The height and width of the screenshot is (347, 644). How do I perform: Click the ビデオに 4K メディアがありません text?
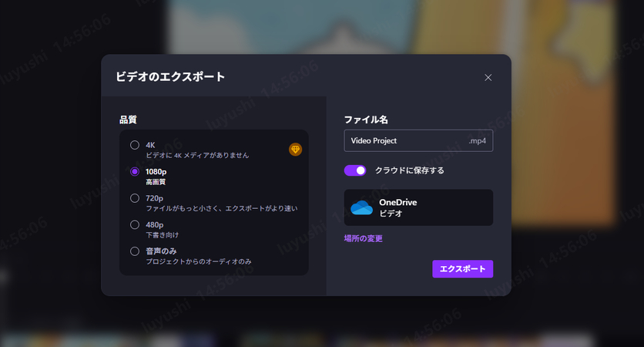coord(197,156)
